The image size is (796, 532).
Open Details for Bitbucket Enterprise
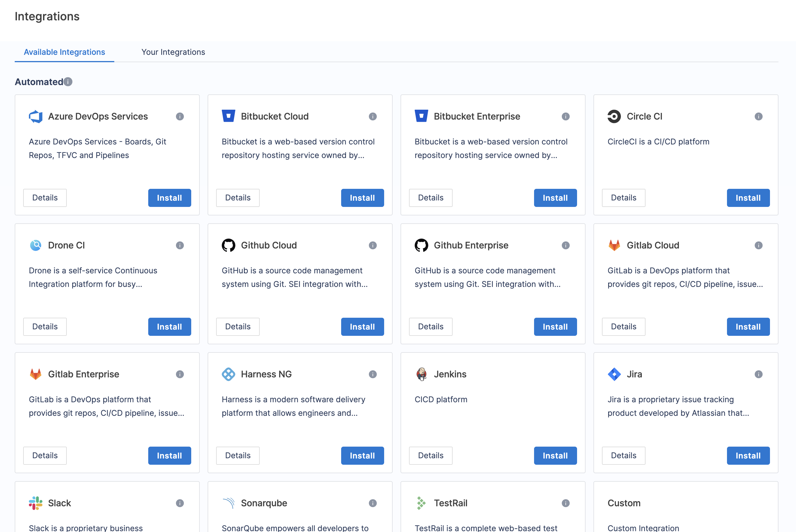click(431, 198)
